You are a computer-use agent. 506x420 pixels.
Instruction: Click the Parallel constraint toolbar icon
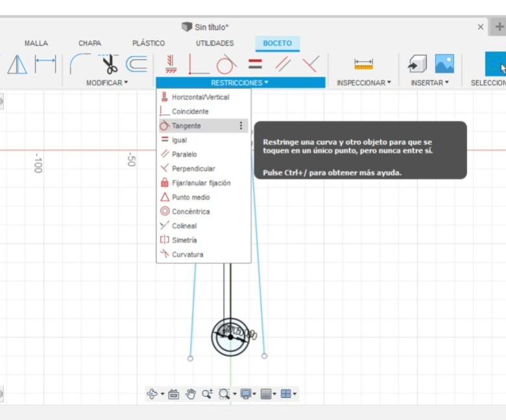[x=283, y=64]
